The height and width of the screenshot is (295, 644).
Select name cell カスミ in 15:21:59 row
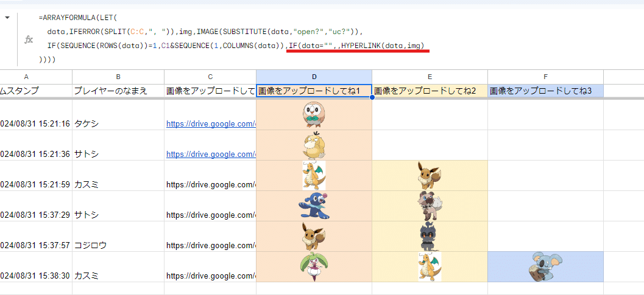click(118, 176)
